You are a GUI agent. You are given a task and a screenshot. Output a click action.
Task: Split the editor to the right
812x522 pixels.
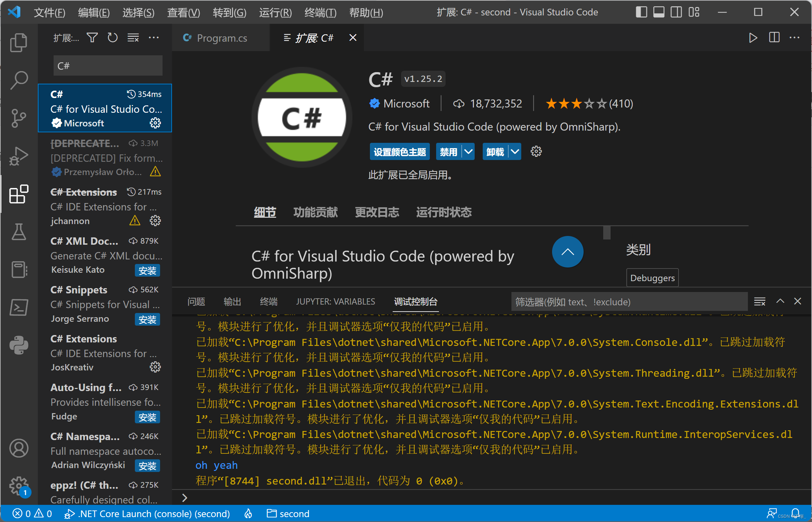[x=774, y=37]
